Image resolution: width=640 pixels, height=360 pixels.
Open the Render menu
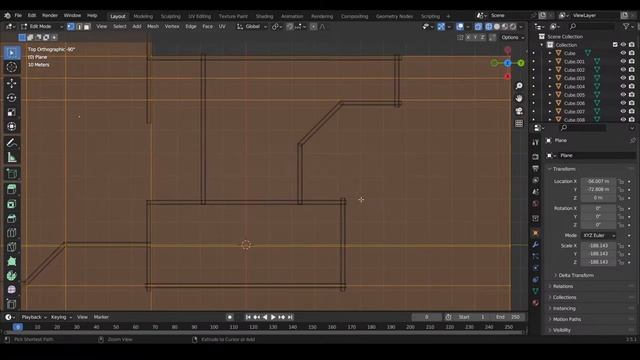[50, 16]
